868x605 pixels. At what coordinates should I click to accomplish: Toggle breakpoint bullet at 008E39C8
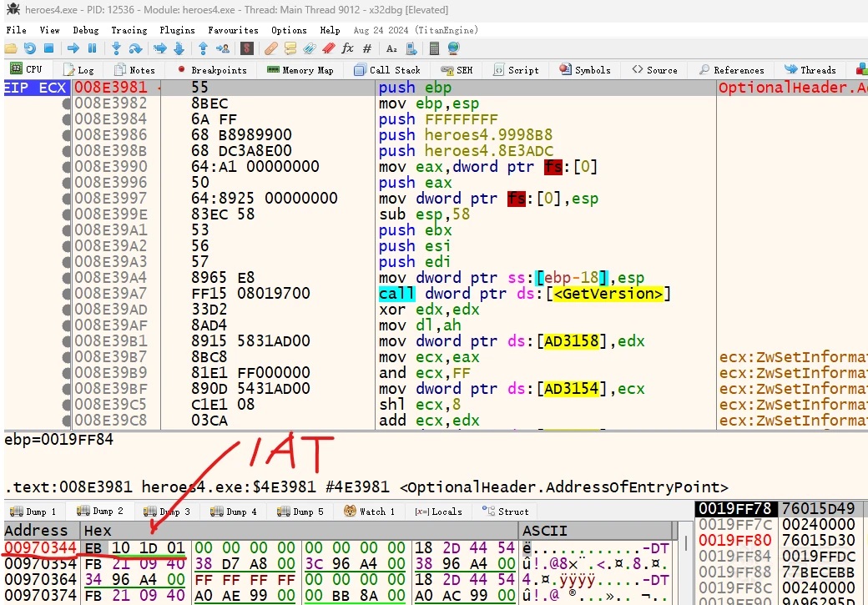pos(67,421)
